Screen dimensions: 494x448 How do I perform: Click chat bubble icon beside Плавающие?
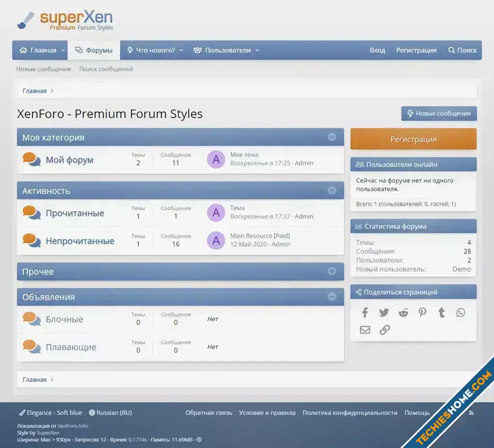coord(32,347)
